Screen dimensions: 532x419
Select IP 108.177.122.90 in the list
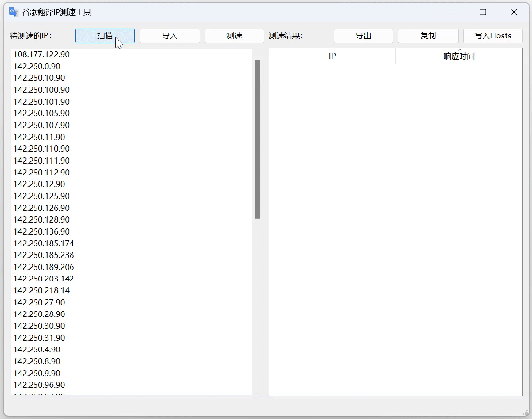click(x=41, y=54)
